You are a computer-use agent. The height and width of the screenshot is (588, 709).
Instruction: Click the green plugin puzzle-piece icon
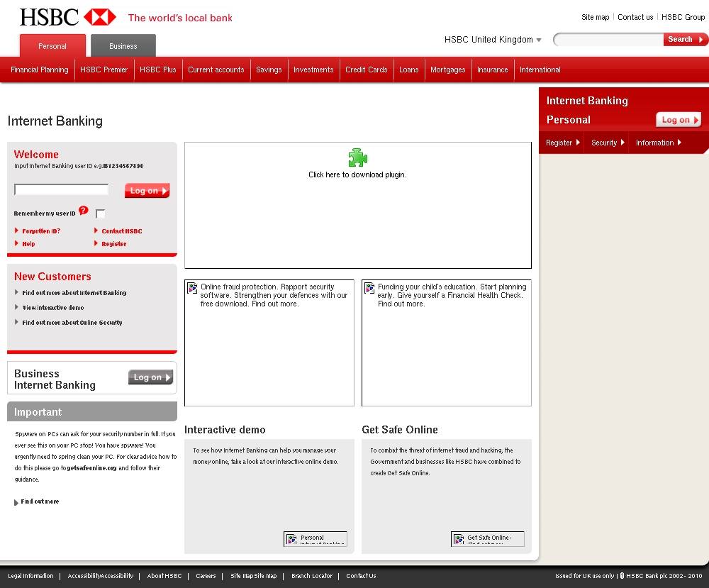coord(357,157)
